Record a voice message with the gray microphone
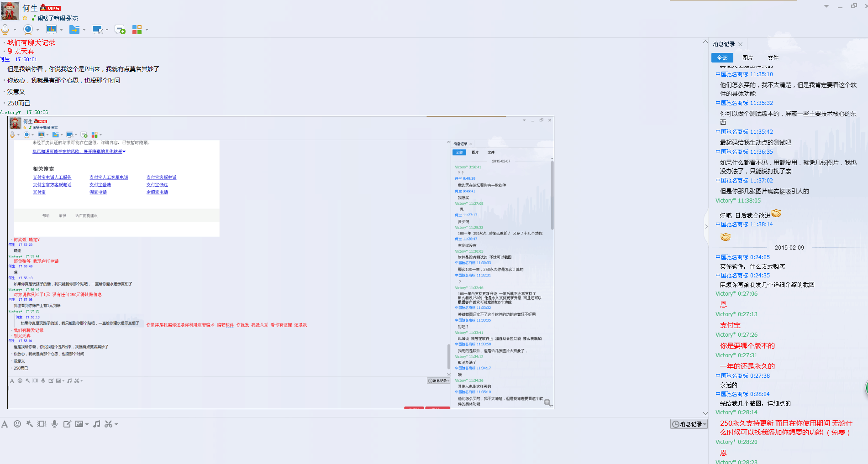Image resolution: width=868 pixels, height=464 pixels. point(55,424)
